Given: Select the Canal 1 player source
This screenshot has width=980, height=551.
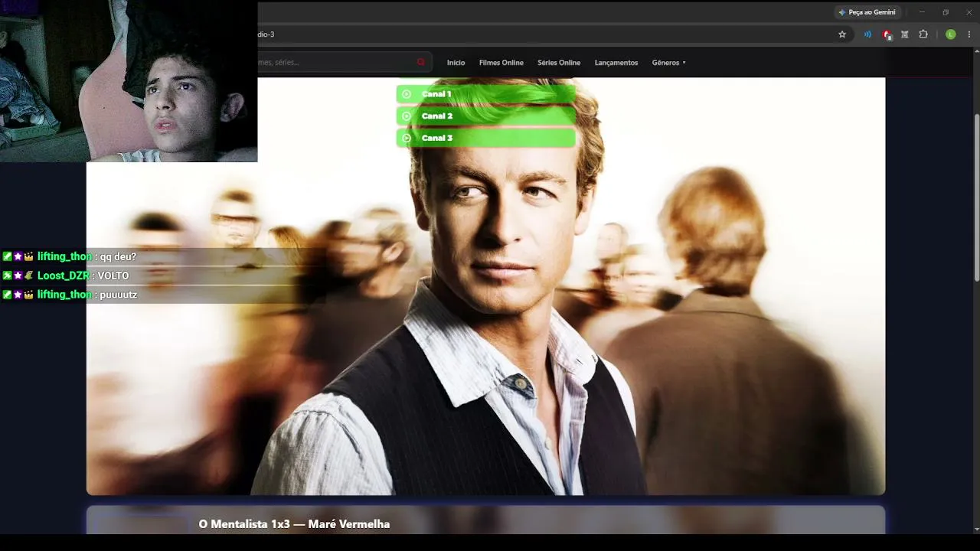Looking at the screenshot, I should [485, 94].
